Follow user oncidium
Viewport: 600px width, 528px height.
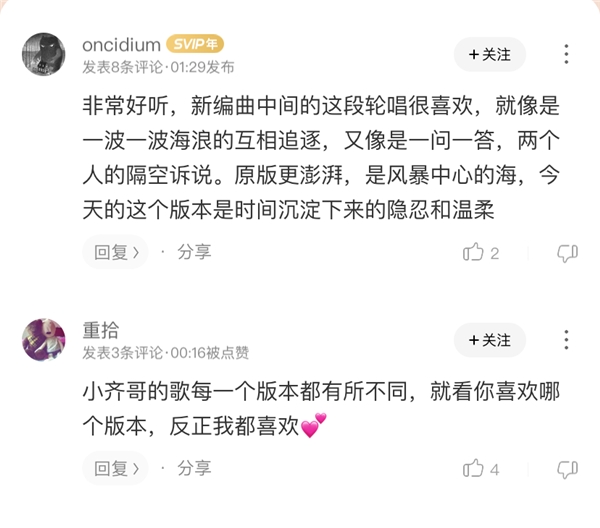pos(489,54)
